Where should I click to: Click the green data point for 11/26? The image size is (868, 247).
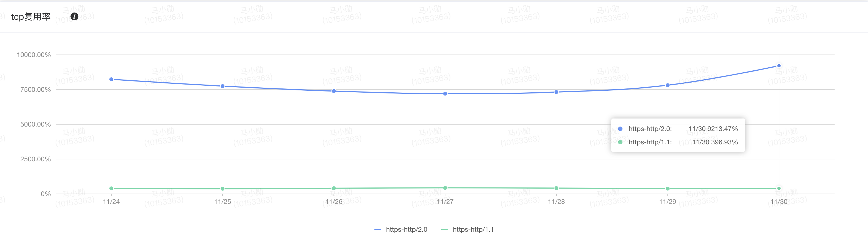click(334, 188)
